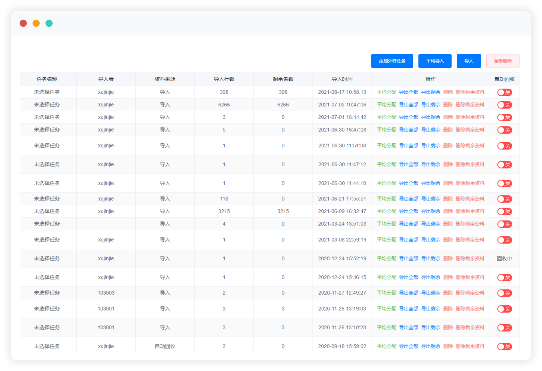Toggle the red switch in the 308-import row
The height and width of the screenshot is (371, 542).
tap(504, 92)
